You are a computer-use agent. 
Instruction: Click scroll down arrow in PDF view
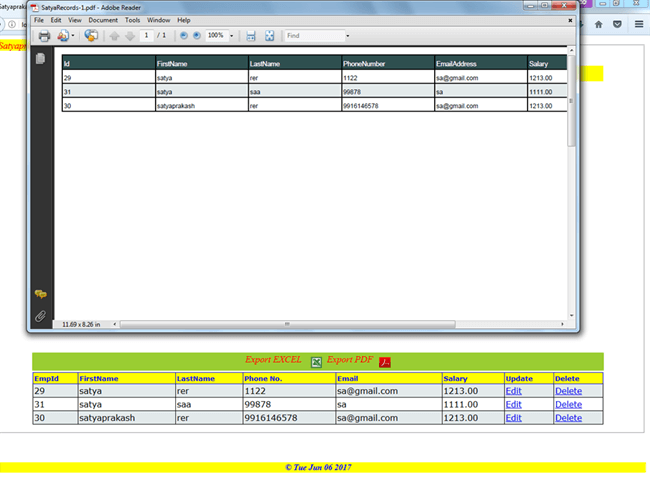(x=572, y=316)
